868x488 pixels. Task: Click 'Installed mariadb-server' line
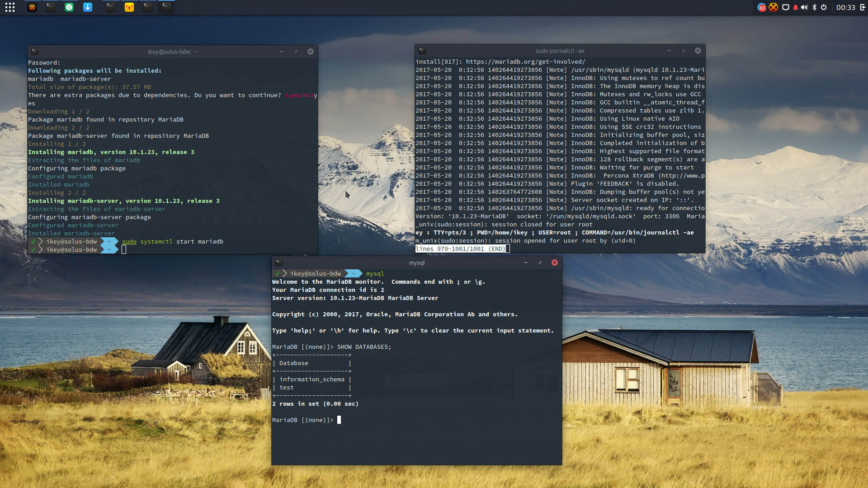coord(71,234)
